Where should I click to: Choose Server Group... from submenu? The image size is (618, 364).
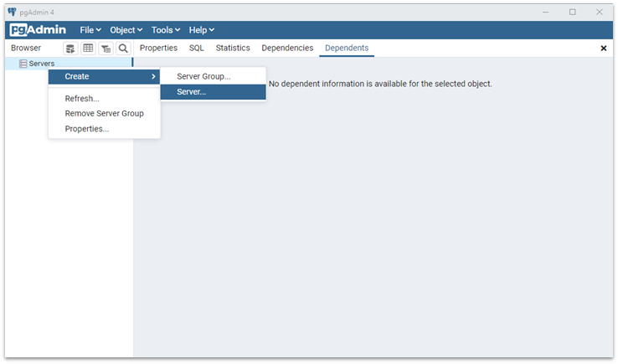click(213, 76)
